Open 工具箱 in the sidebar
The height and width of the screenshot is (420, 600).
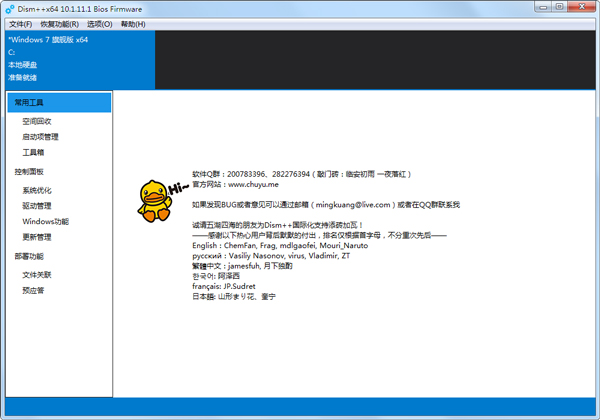[x=33, y=152]
